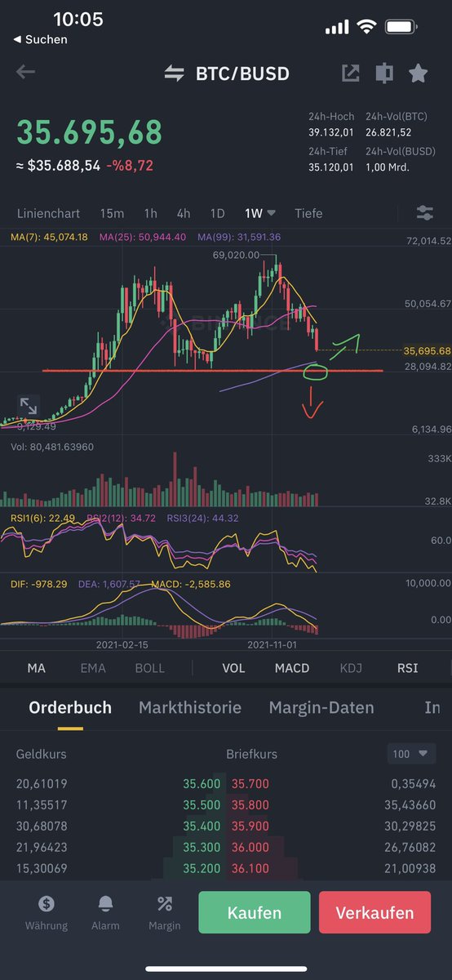
Task: Open Orderbuch tab
Action: pos(70,708)
